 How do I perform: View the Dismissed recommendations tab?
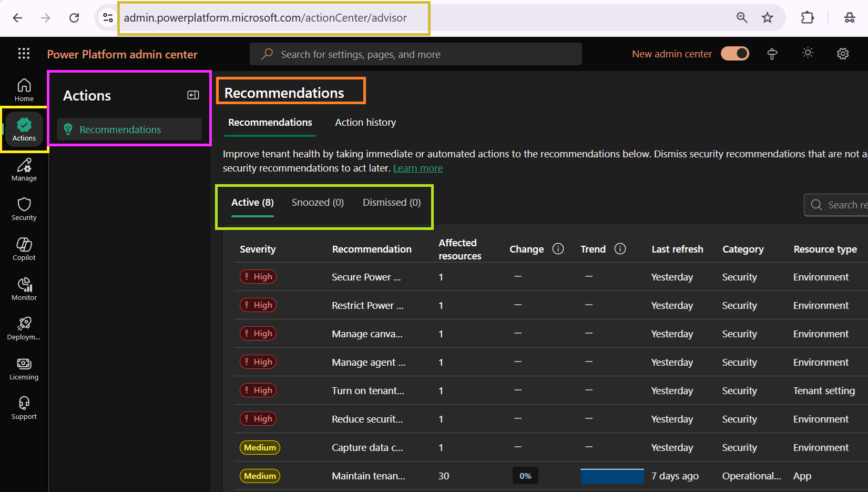tap(391, 202)
